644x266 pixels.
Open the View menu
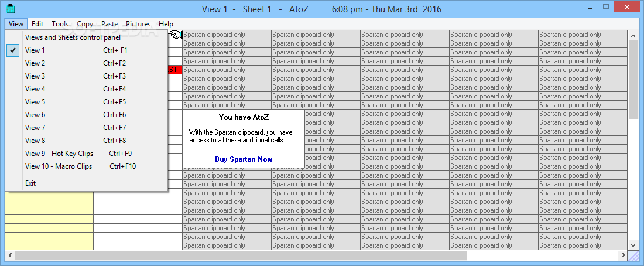click(16, 24)
